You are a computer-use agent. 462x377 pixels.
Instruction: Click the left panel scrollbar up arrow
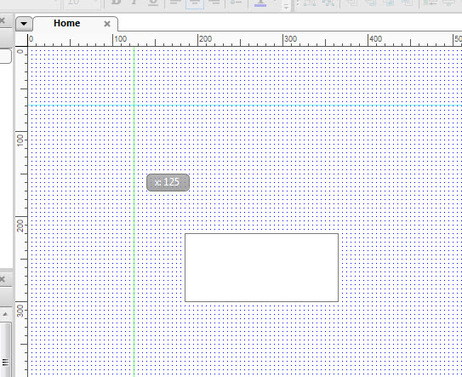(5, 314)
